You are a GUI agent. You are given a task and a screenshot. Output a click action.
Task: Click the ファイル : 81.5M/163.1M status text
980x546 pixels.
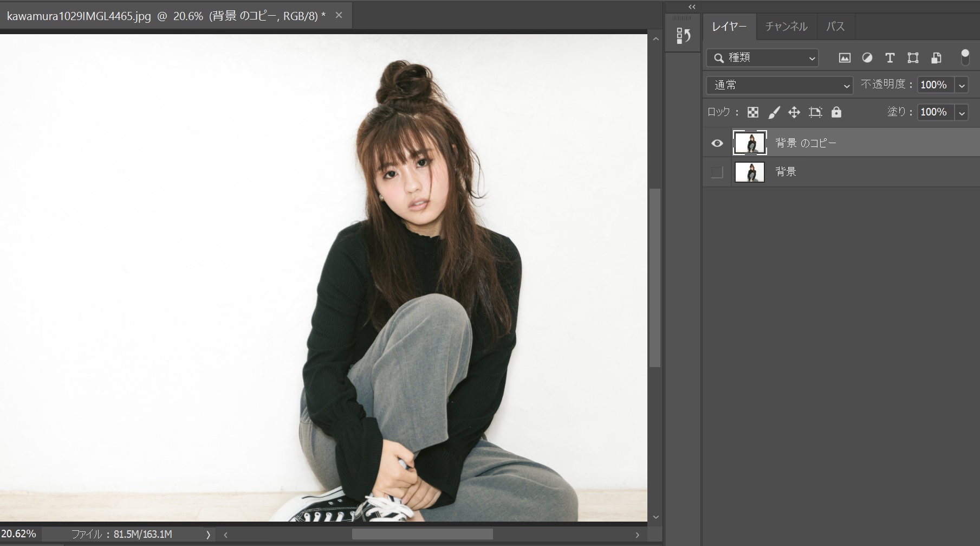122,535
